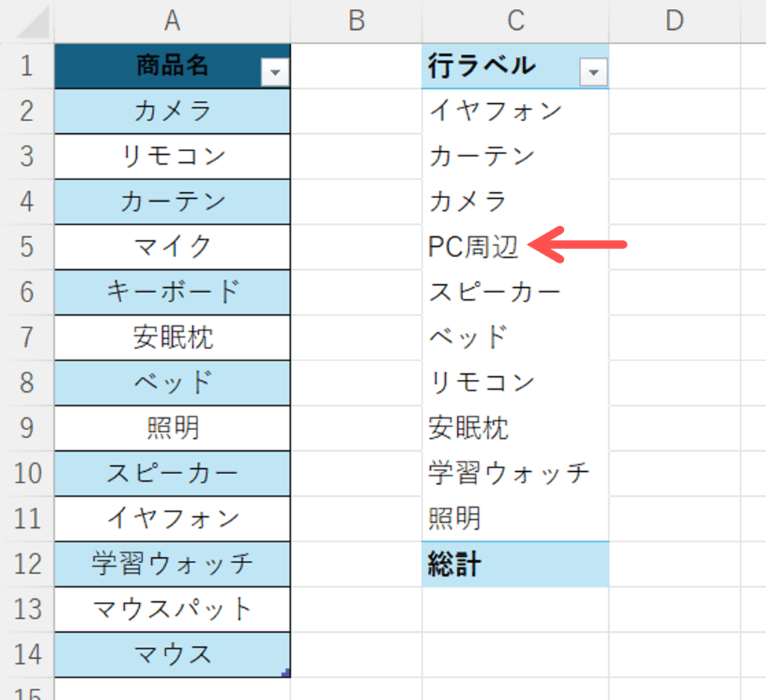This screenshot has width=766, height=700.
Task: Select the PC周辺 pivot row label
Action: tap(474, 247)
